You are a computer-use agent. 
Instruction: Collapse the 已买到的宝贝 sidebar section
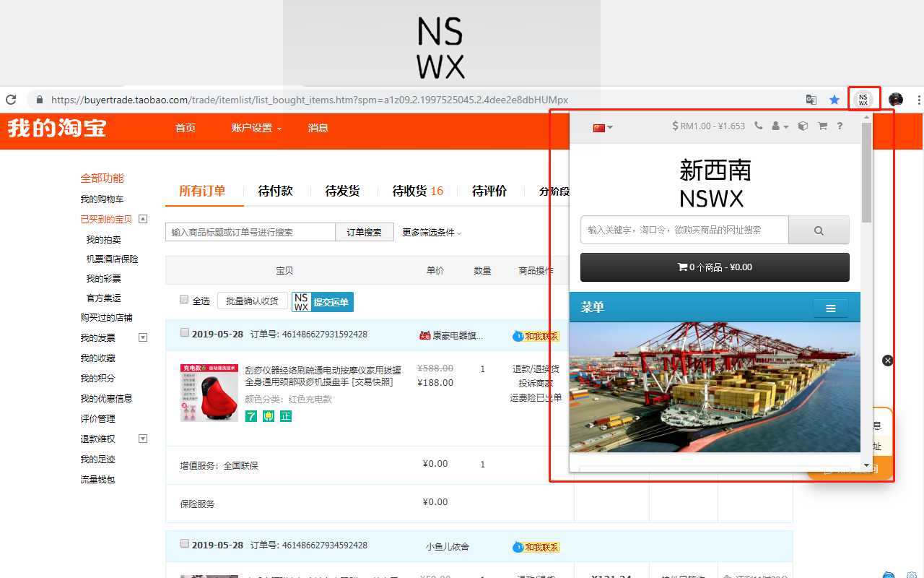(x=143, y=219)
